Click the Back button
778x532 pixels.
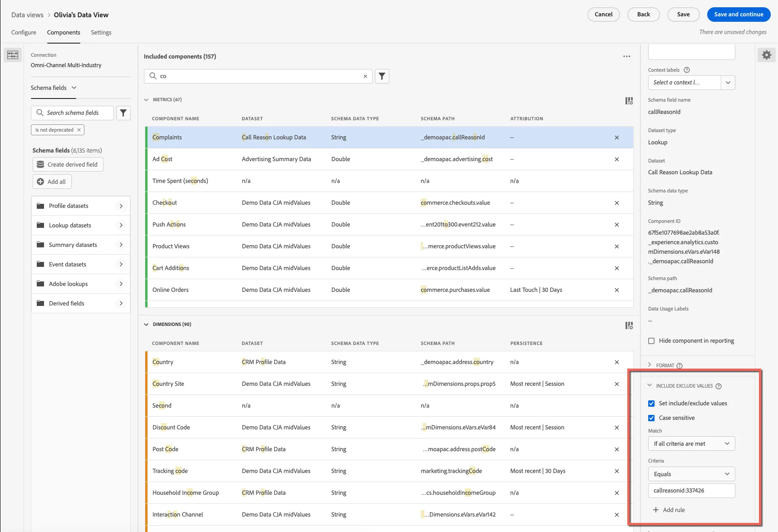click(x=643, y=15)
